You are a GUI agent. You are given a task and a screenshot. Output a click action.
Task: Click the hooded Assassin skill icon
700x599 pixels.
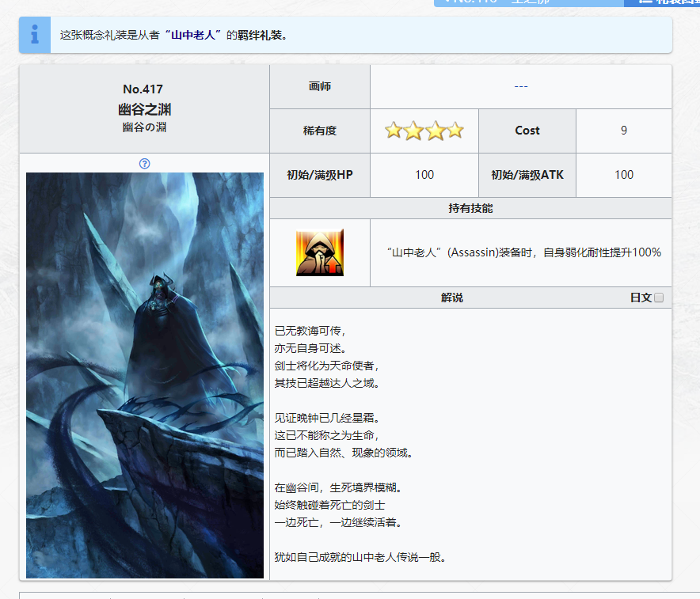click(x=320, y=253)
